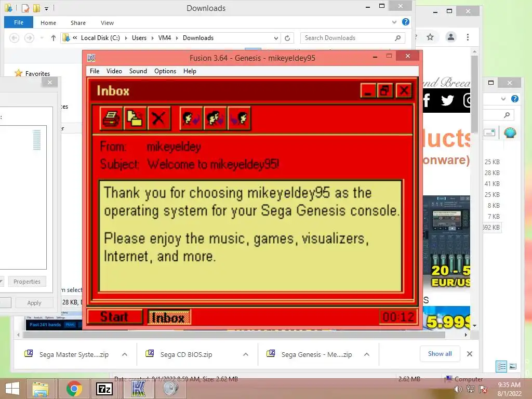The width and height of the screenshot is (532, 399).
Task: Click the Start button in mikeyeldey95
Action: point(114,316)
